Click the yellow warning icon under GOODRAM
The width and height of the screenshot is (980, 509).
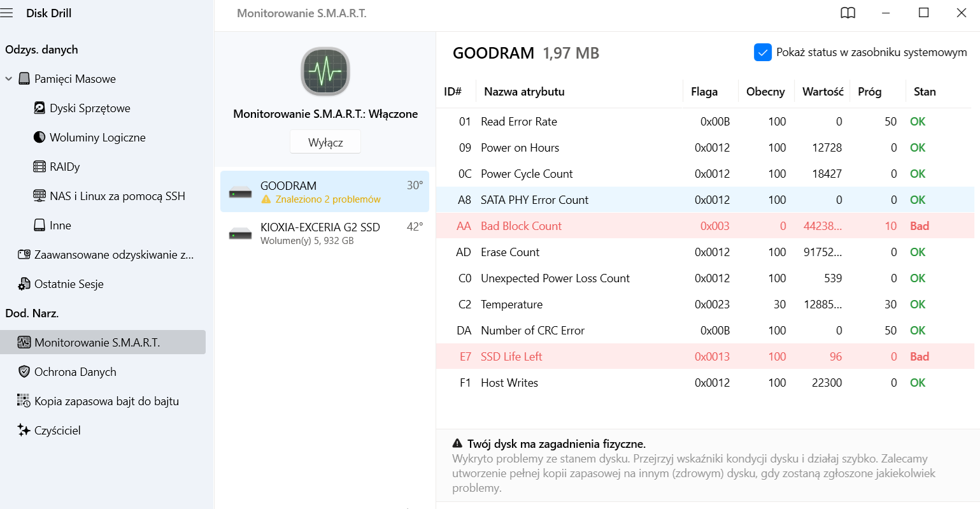(266, 199)
